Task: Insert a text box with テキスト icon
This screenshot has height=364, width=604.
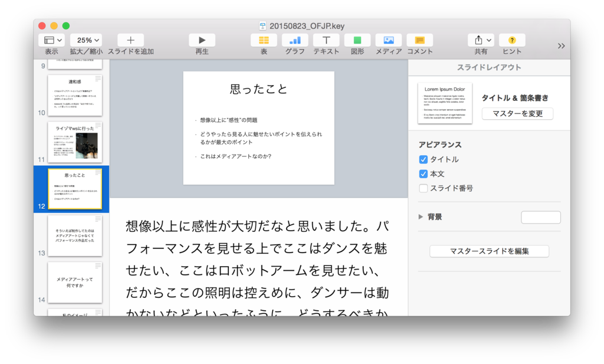Action: tap(326, 40)
